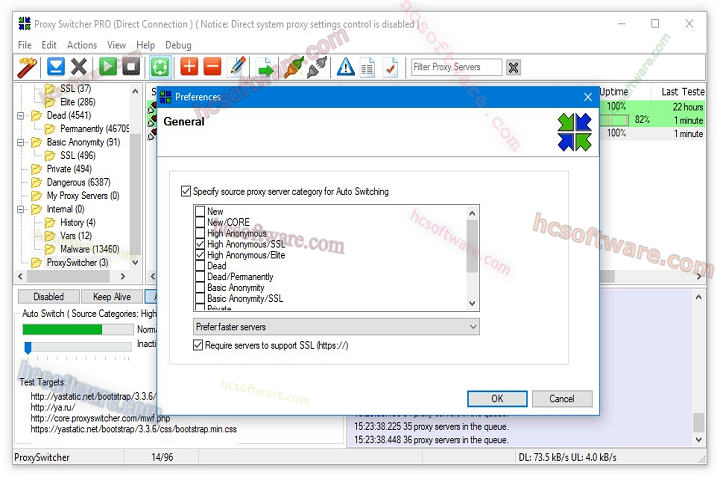Open the Help menu

coord(146,45)
